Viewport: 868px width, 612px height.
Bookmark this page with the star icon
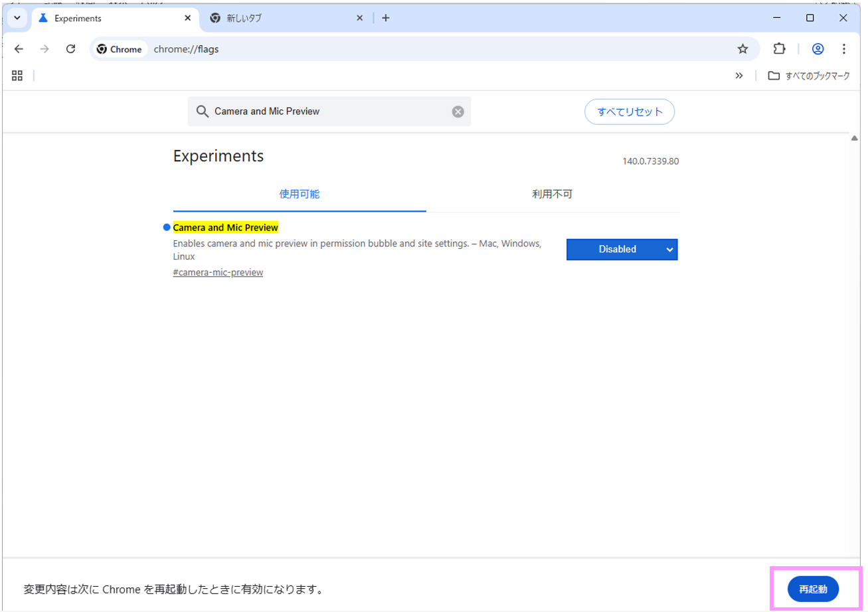[x=742, y=48]
